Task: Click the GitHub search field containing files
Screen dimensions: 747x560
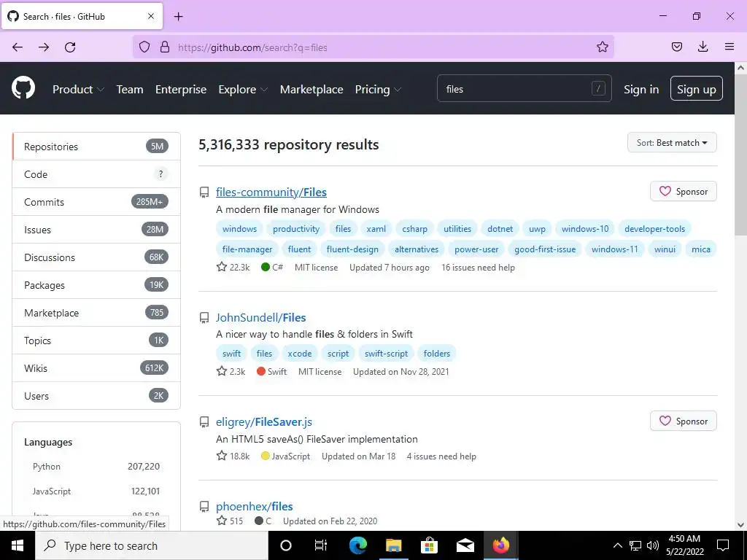Action: [524, 88]
